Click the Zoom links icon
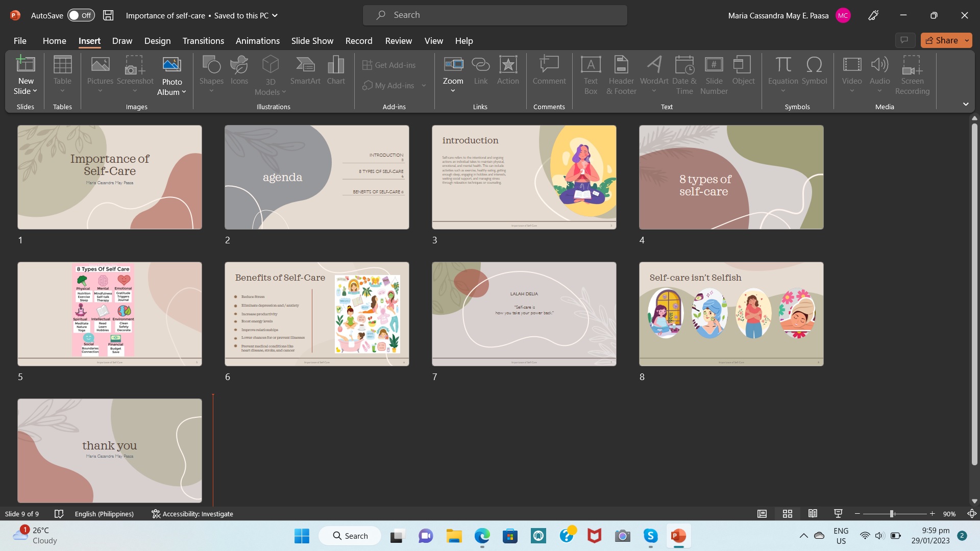 pyautogui.click(x=453, y=65)
